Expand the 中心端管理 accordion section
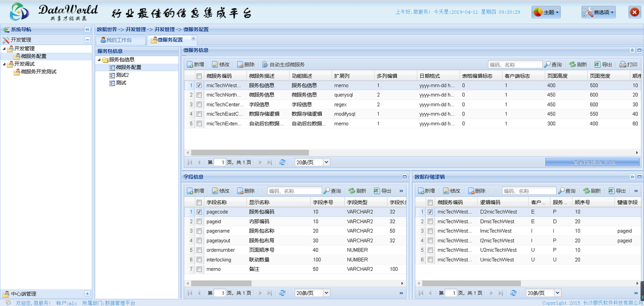The image size is (644, 306). [x=87, y=294]
